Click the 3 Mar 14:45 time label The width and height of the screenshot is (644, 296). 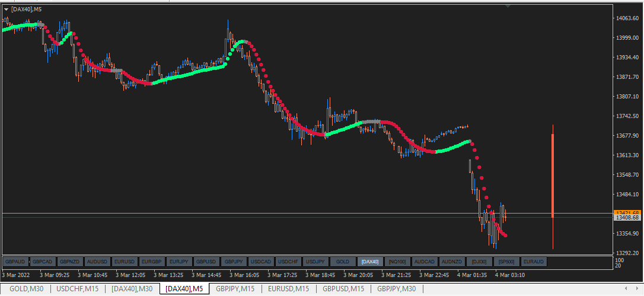206,275
